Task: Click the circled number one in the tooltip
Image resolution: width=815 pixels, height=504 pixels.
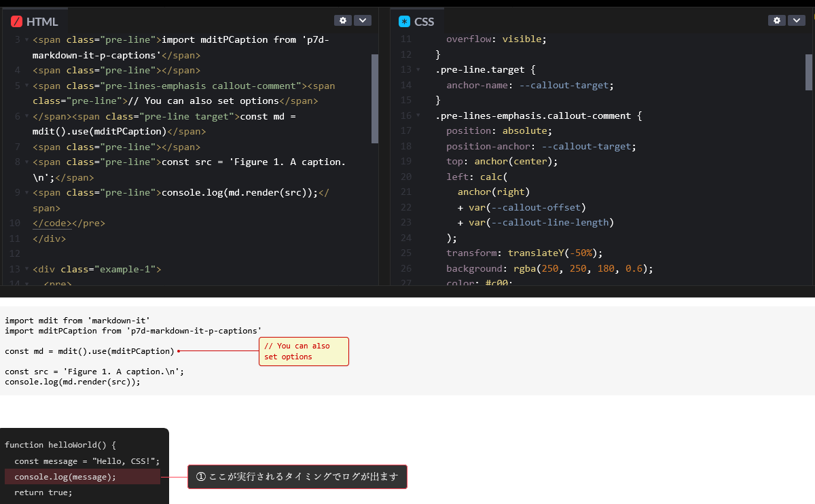Action: click(x=200, y=477)
